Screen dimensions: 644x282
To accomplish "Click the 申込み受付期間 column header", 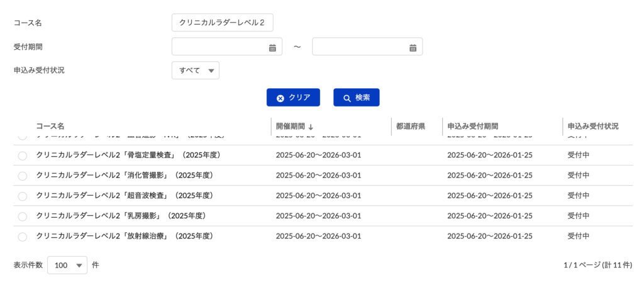I will tap(473, 127).
